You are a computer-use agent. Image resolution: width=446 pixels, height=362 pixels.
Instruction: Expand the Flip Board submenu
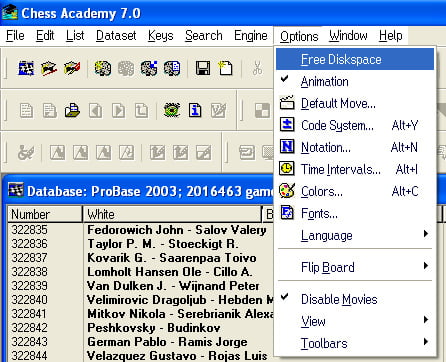pyautogui.click(x=355, y=267)
